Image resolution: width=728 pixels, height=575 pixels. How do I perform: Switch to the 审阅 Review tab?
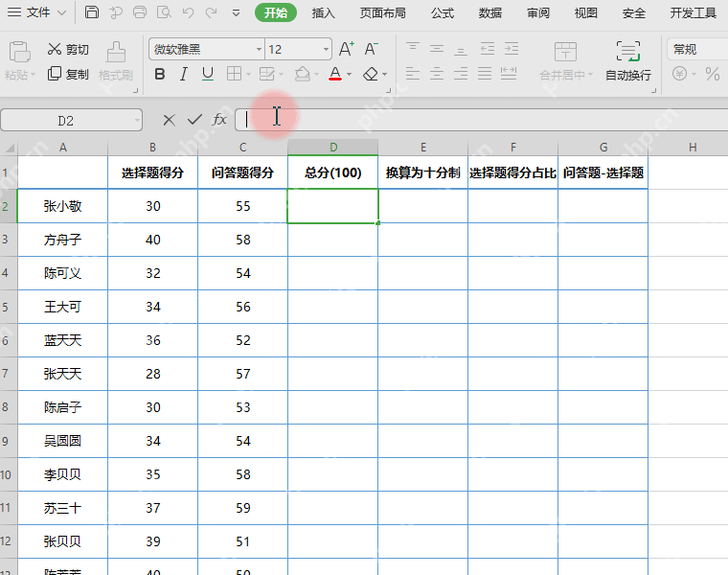pyautogui.click(x=538, y=13)
